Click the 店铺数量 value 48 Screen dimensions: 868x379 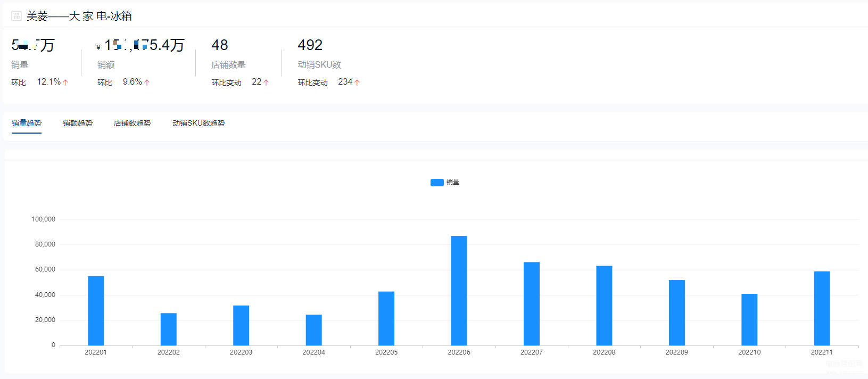[x=220, y=45]
